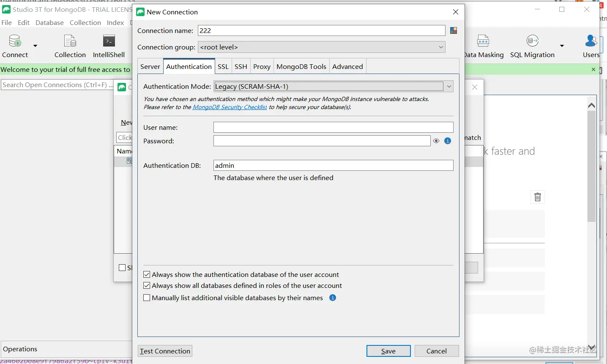Click the background panel scrollbar up arrow
The height and width of the screenshot is (364, 607).
click(x=592, y=105)
